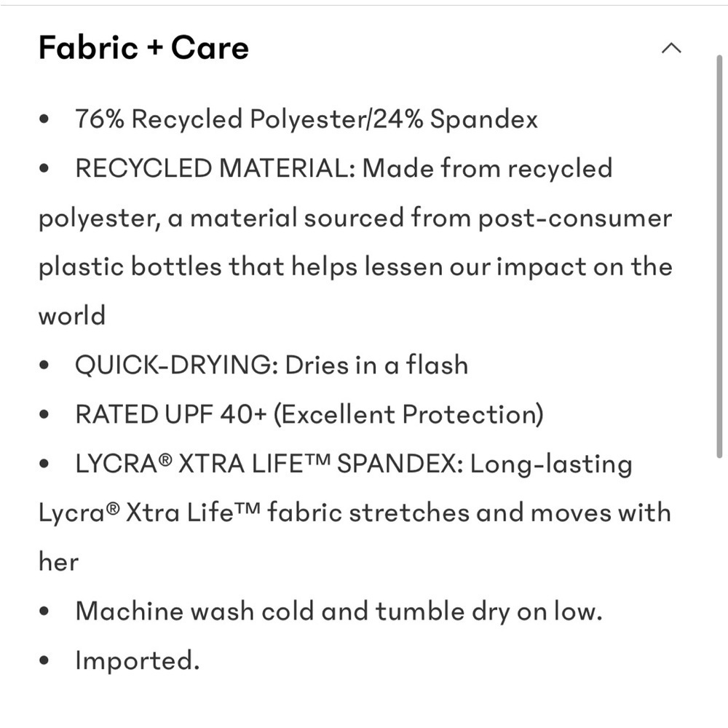Click the LYCRA XTRA LIFE SPANDEX line
The image size is (728, 728).
click(354, 464)
